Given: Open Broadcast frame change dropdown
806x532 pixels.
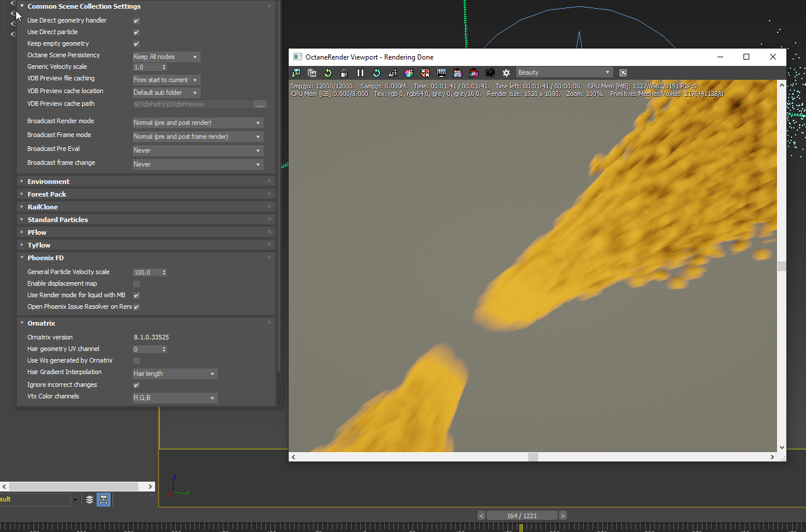Looking at the screenshot, I should [198, 164].
